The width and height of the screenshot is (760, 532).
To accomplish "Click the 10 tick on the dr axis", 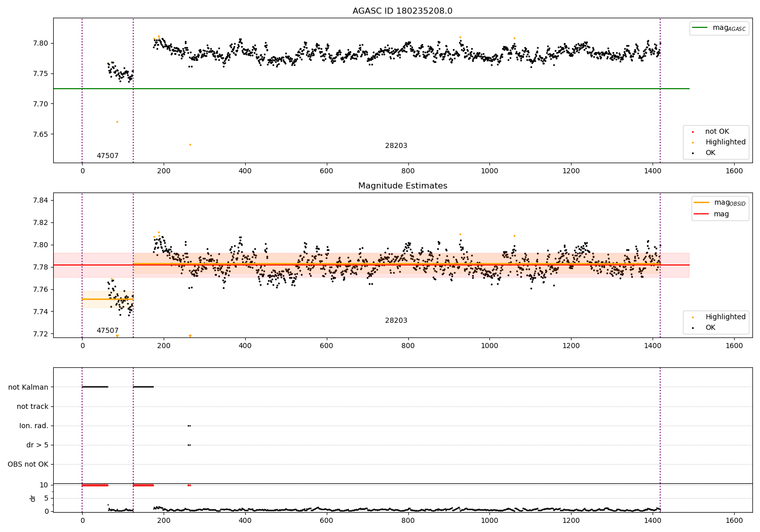I will point(44,485).
